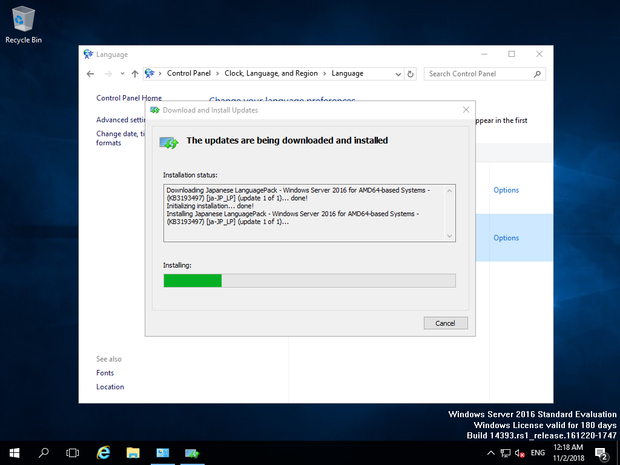The image size is (620, 465).
Task: Expand the arrow after Control Panel breadcrumb
Action: point(217,74)
